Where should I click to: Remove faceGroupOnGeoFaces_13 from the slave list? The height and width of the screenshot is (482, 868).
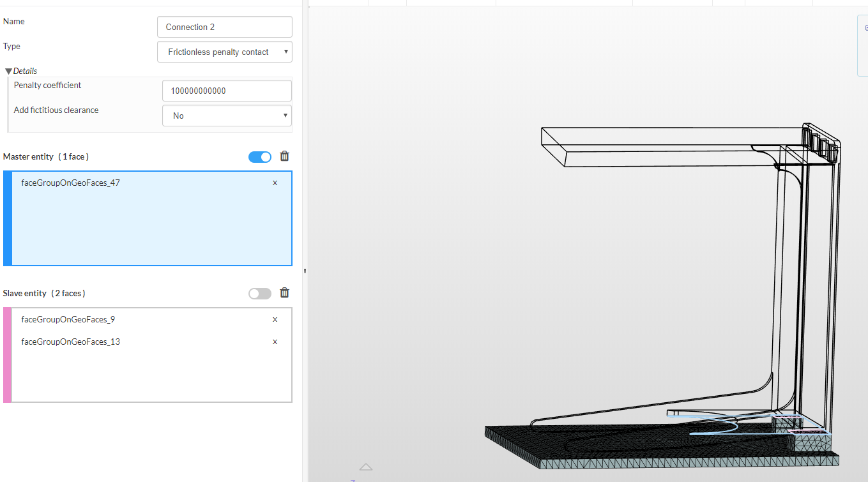(x=275, y=342)
